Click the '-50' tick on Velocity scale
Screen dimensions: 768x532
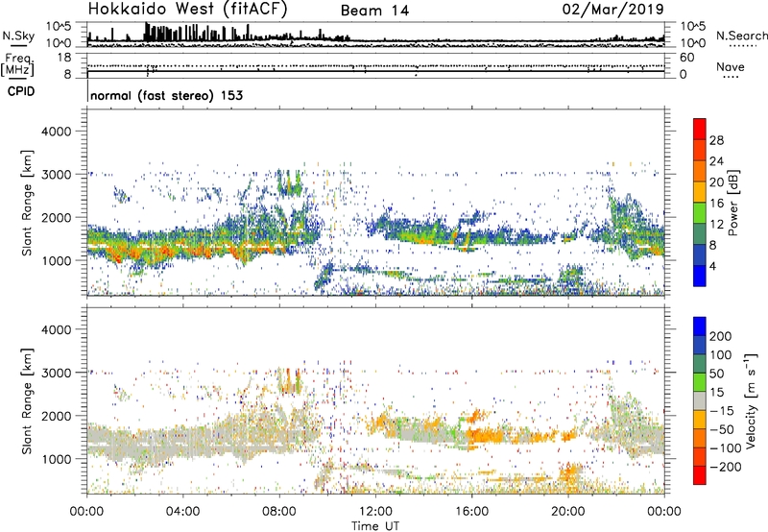[721, 429]
